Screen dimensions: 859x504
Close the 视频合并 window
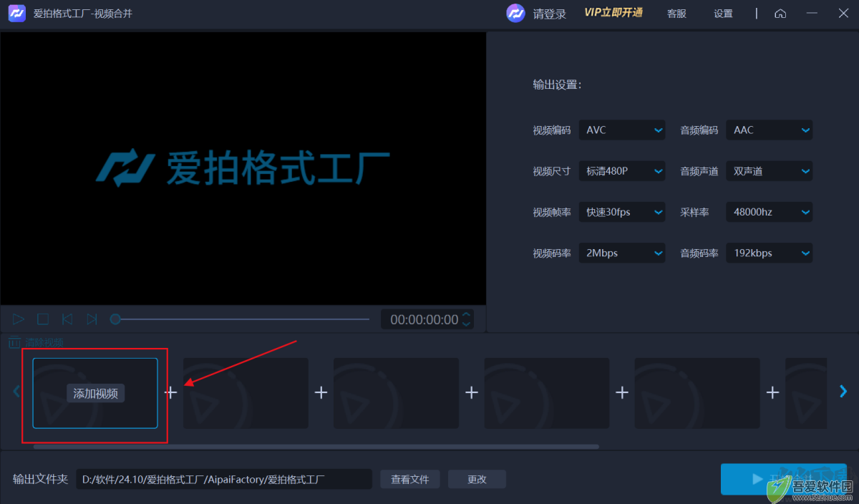click(843, 14)
